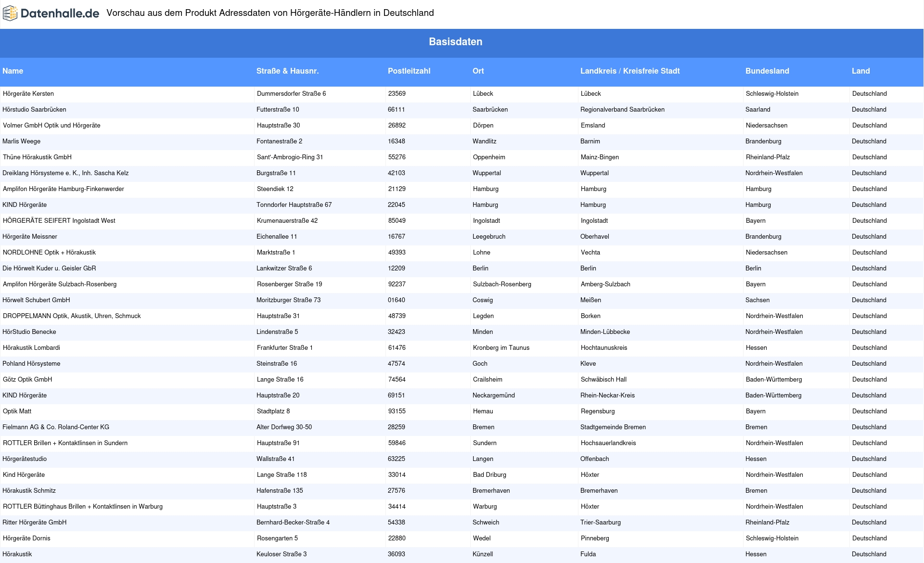924x563 pixels.
Task: Select DROPPELMANN Optik, Akustik, Uhren, Schmuck
Action: [x=72, y=316]
